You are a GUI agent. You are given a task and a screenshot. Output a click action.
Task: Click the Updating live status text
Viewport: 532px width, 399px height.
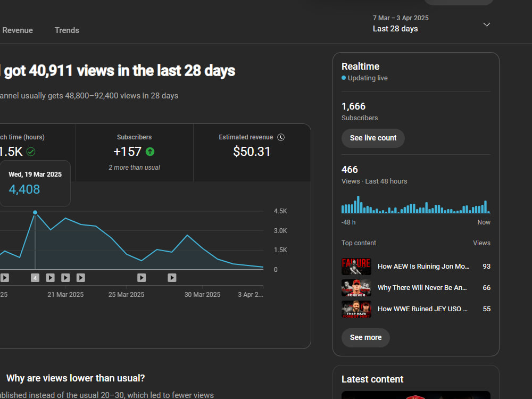click(368, 78)
